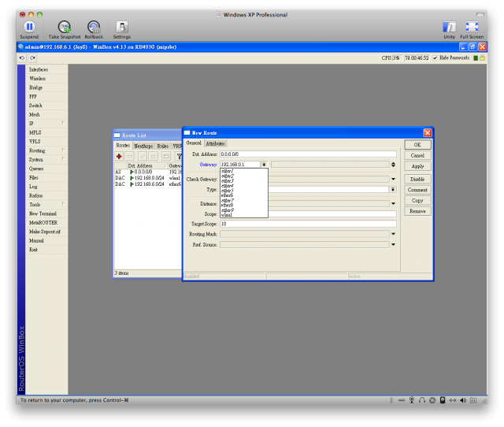This screenshot has height=427, width=504.
Task: Click OK in the New Route dialog
Action: 417,145
